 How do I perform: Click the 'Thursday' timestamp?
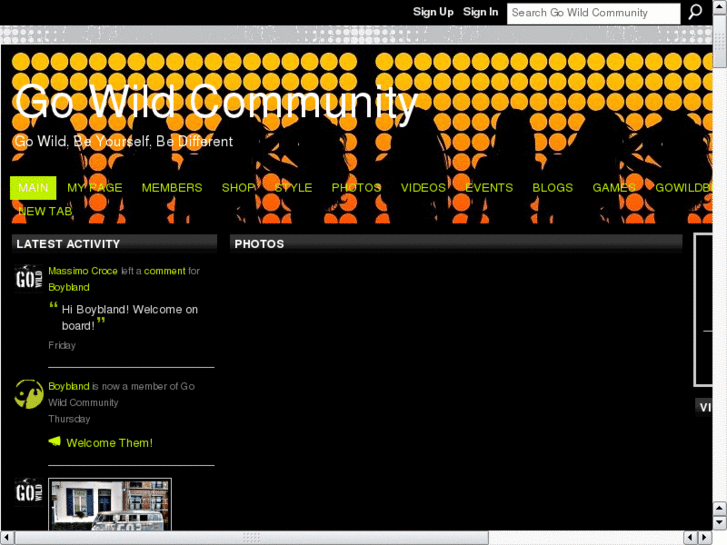(69, 419)
